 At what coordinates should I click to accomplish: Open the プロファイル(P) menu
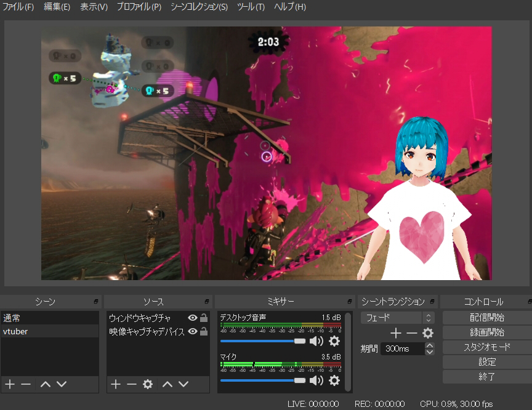click(139, 7)
